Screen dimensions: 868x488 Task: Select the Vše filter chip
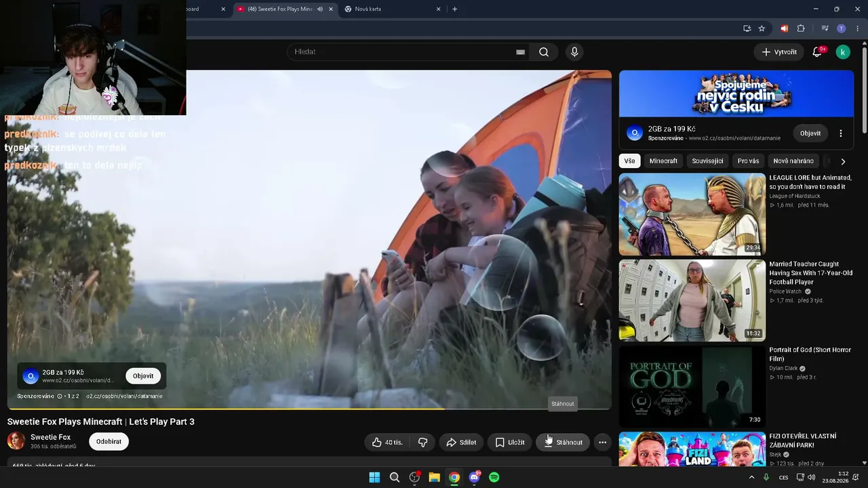630,161
